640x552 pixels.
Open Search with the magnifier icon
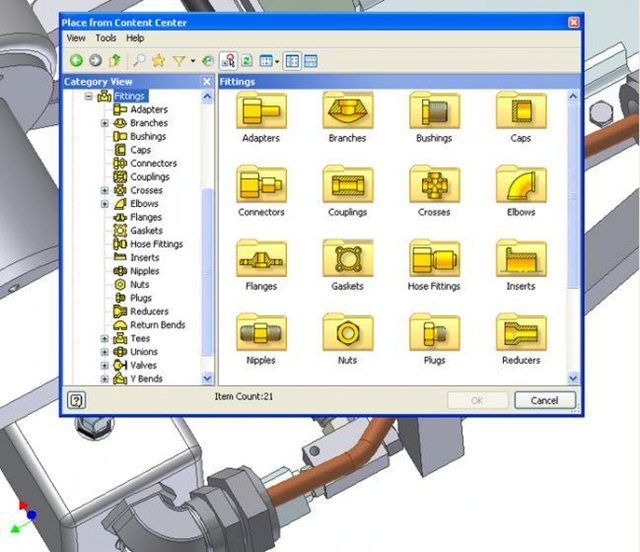click(x=139, y=61)
